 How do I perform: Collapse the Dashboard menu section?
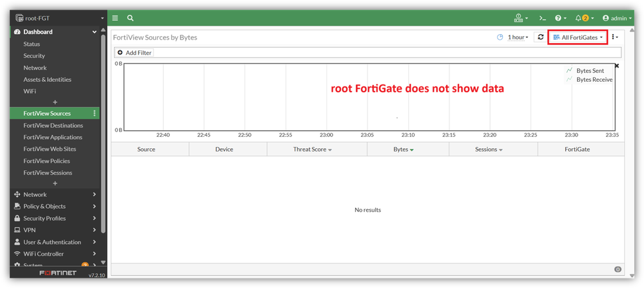[x=55, y=32]
